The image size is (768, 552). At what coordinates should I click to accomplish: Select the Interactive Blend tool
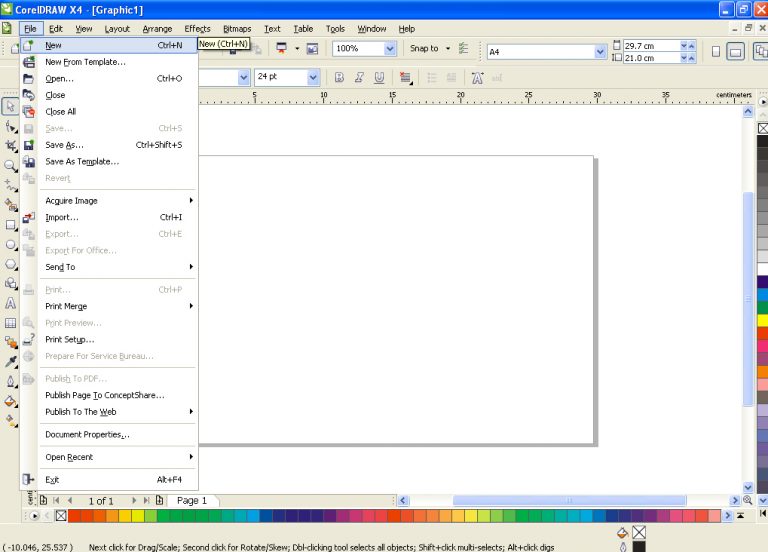coord(10,342)
